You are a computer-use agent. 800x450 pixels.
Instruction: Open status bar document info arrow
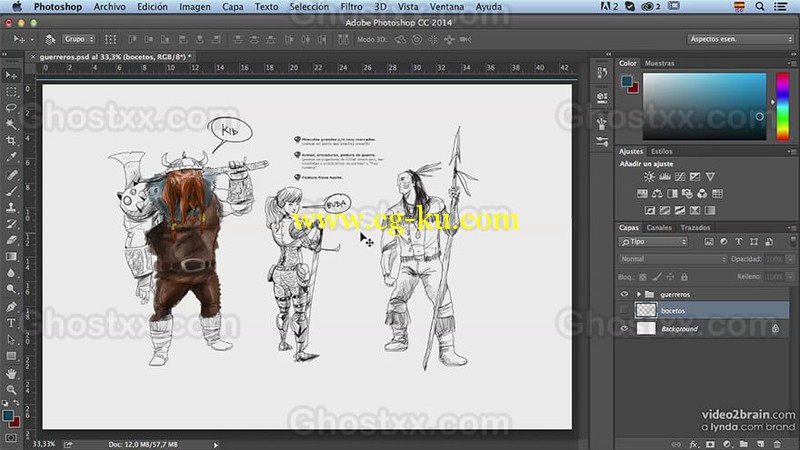click(216, 445)
